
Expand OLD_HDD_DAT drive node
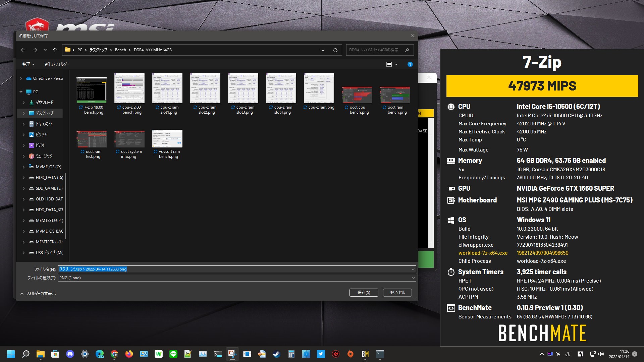23,199
